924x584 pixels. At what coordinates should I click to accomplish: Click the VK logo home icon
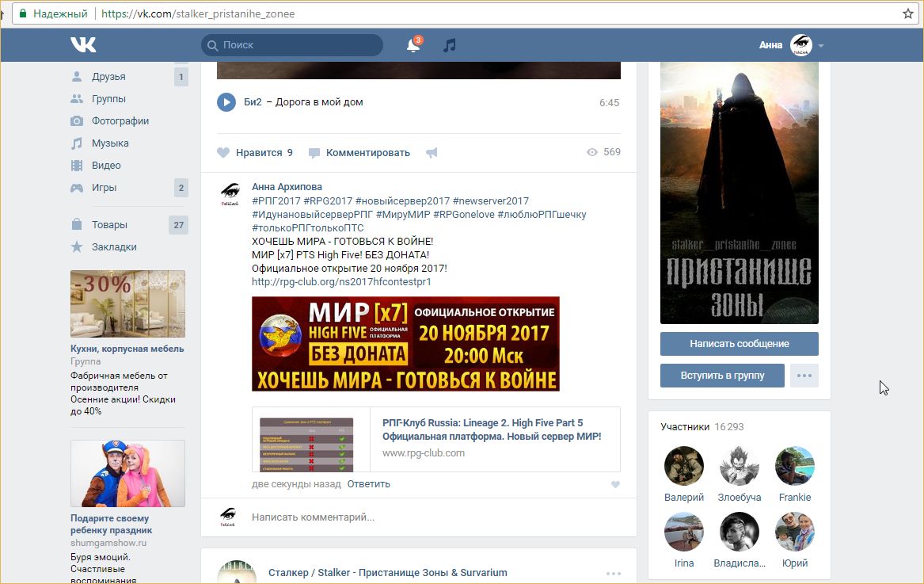point(83,45)
